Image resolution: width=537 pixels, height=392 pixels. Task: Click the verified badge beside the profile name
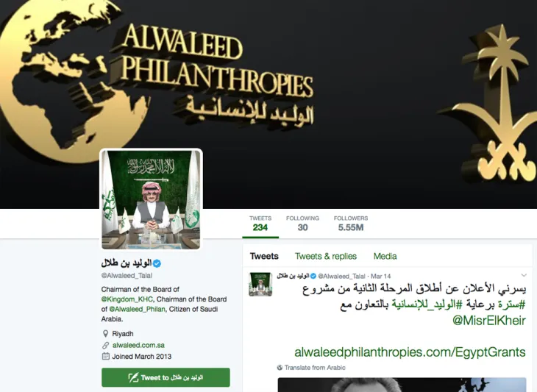(157, 263)
